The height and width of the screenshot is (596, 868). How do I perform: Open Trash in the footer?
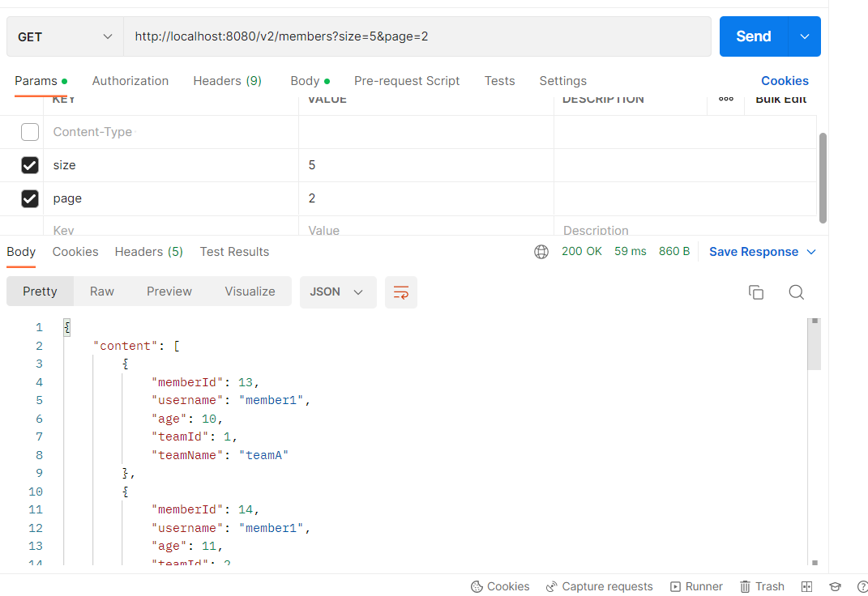[x=762, y=586]
